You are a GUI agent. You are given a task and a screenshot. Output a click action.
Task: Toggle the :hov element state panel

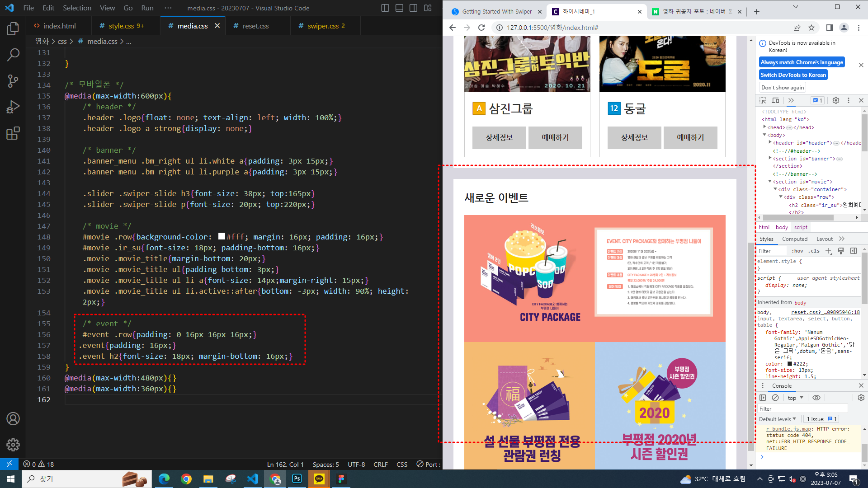point(797,251)
